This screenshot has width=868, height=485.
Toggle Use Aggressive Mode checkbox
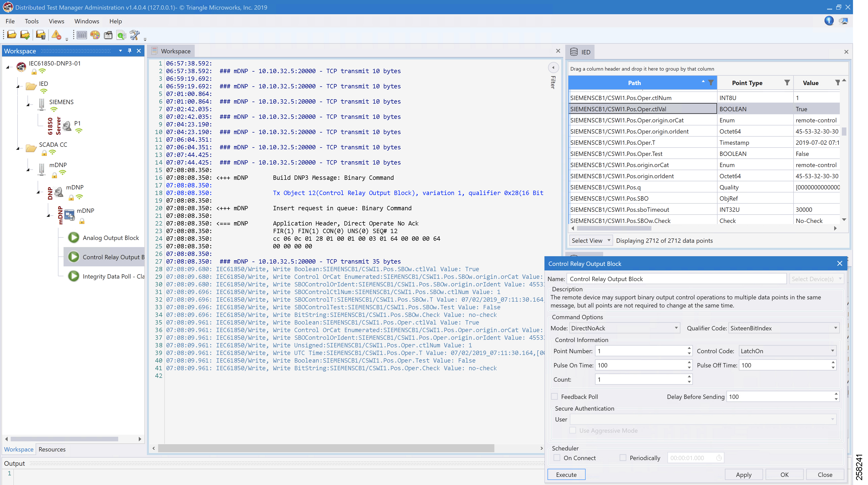(x=572, y=430)
